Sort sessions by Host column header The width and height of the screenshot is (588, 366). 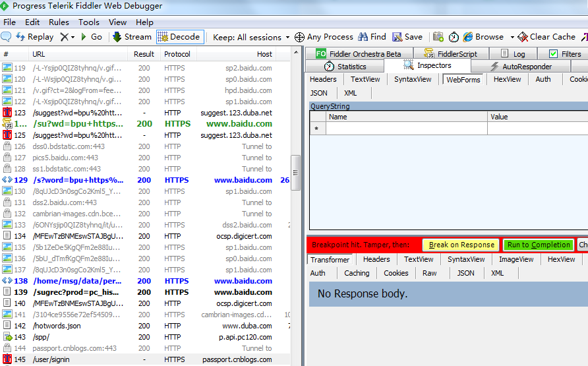[x=236, y=54]
